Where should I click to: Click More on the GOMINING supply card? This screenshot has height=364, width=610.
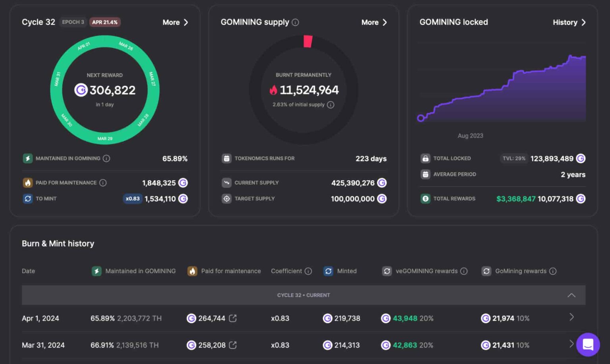point(373,22)
